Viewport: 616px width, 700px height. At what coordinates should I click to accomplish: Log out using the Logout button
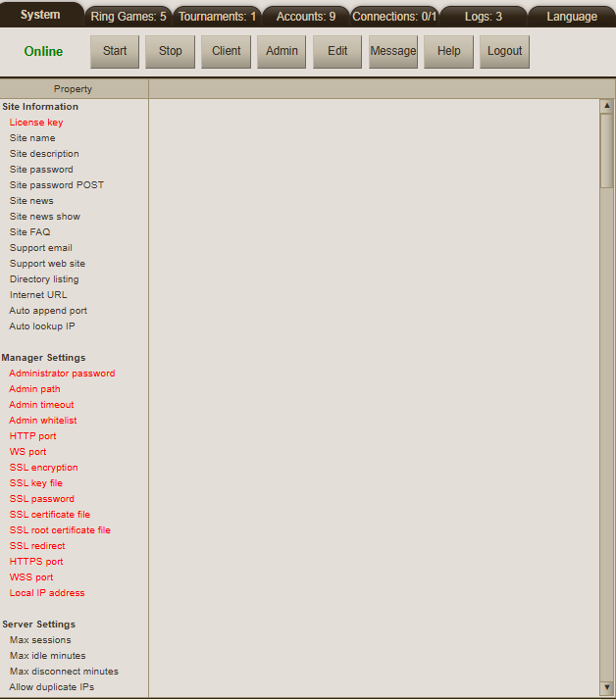505,52
